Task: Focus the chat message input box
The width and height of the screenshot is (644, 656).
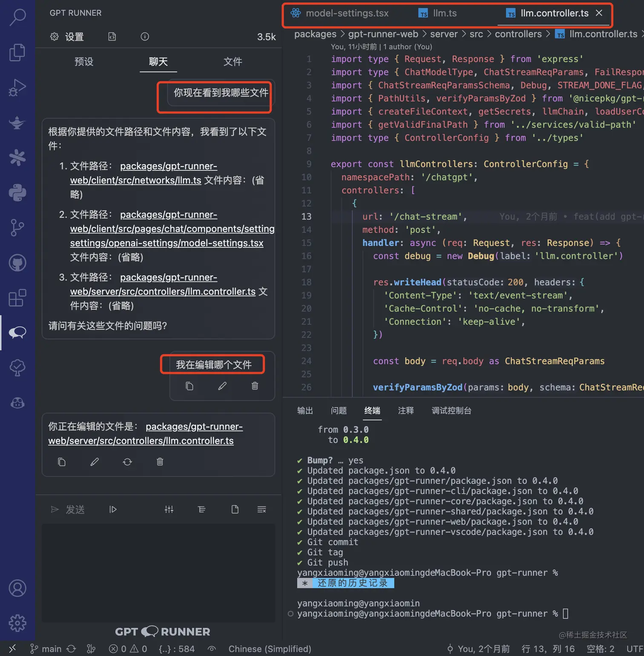Action: pyautogui.click(x=158, y=573)
